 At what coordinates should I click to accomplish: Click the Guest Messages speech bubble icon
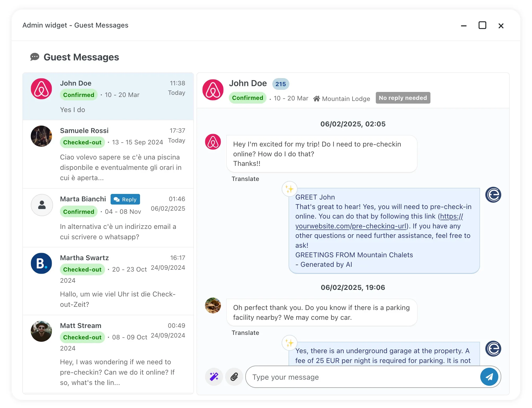(x=35, y=57)
